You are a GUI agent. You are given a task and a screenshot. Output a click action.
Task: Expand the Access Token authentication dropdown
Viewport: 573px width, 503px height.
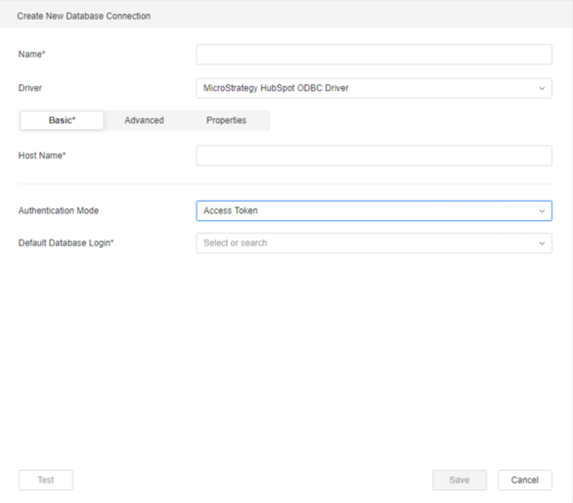tap(374, 211)
